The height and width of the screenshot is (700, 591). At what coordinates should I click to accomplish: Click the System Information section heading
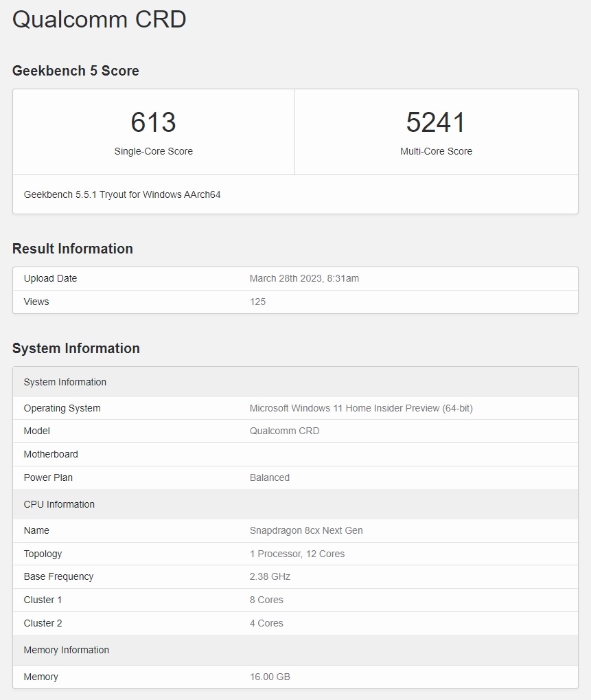click(x=76, y=348)
